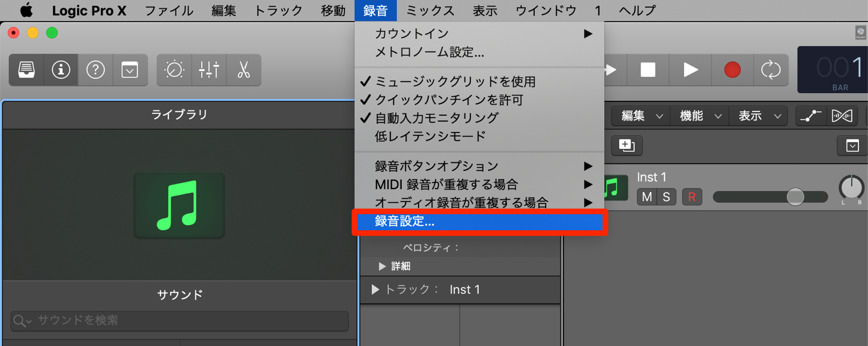This screenshot has width=868, height=346.
Task: Click the red Record button
Action: (732, 70)
